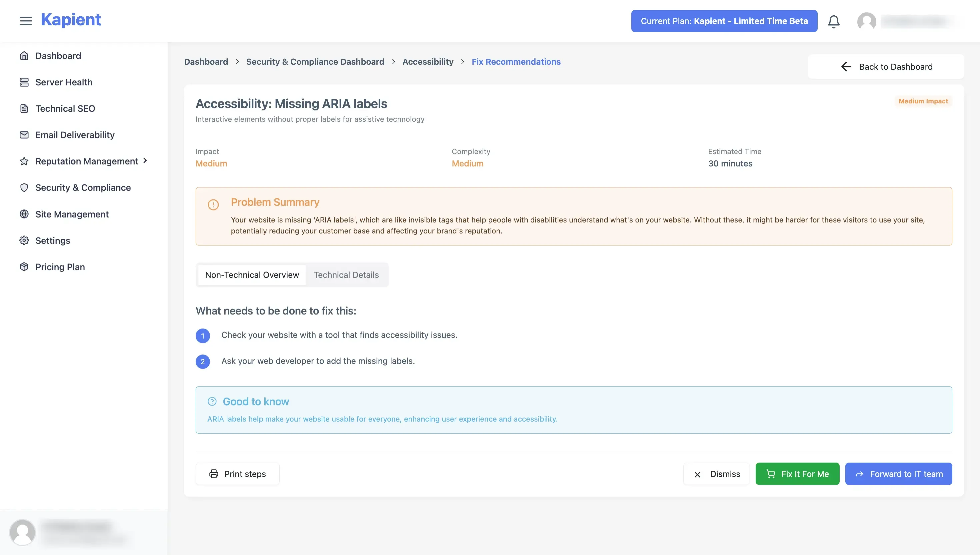Image resolution: width=980 pixels, height=555 pixels.
Task: Click step 2 number badge
Action: pyautogui.click(x=203, y=361)
